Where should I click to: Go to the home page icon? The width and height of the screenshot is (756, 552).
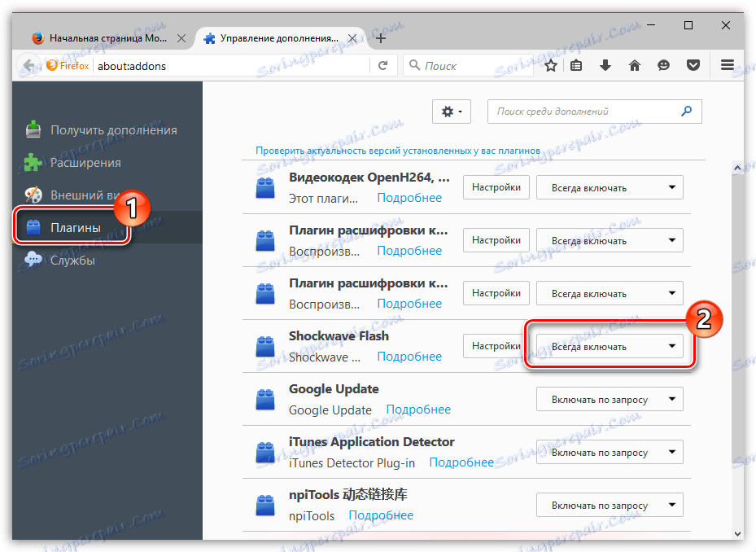(635, 65)
